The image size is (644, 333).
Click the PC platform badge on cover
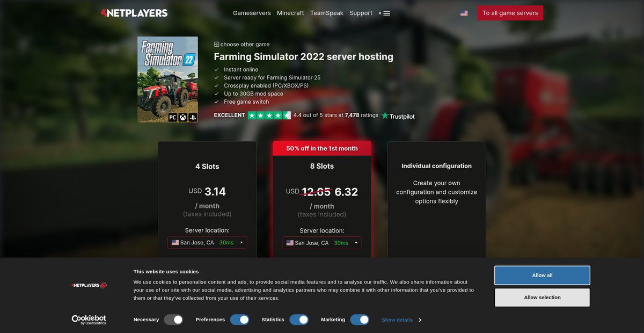173,117
